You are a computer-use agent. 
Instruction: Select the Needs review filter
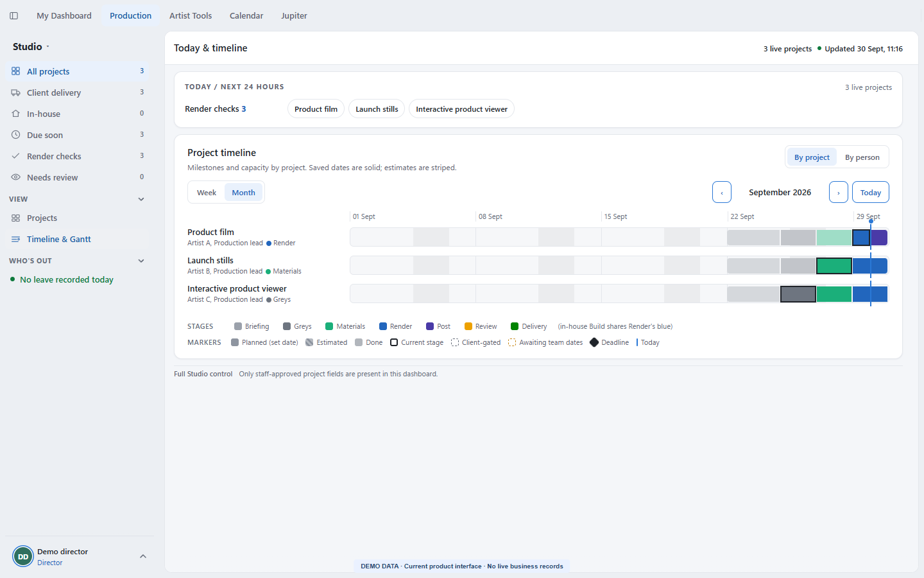coord(78,177)
